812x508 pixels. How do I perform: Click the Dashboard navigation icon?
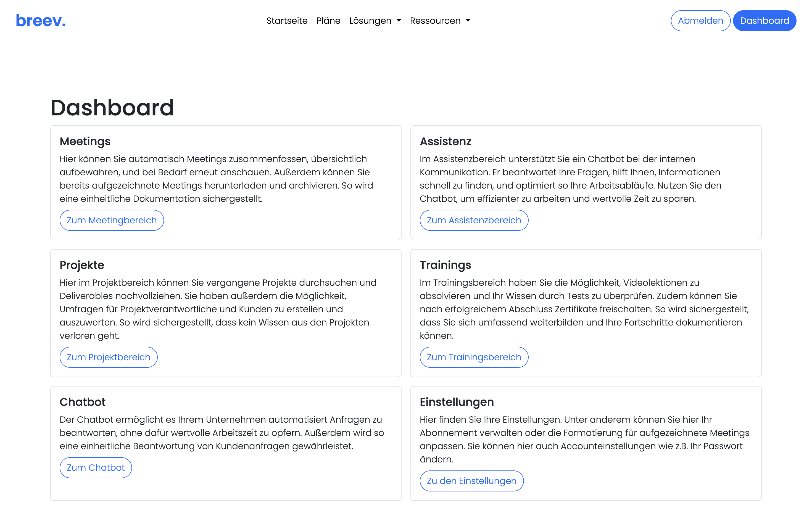(764, 20)
